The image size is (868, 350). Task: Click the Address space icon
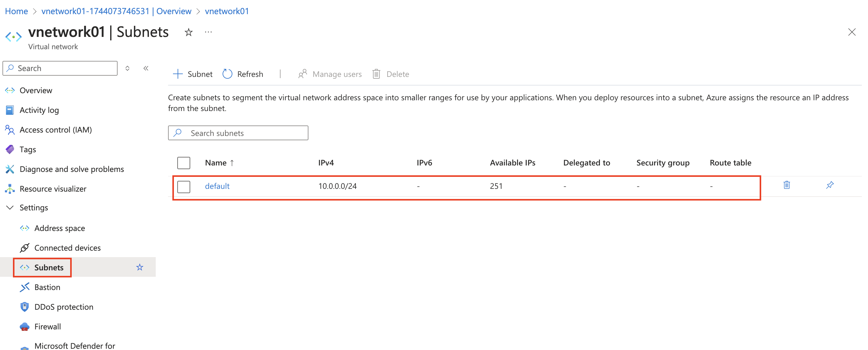pos(25,228)
